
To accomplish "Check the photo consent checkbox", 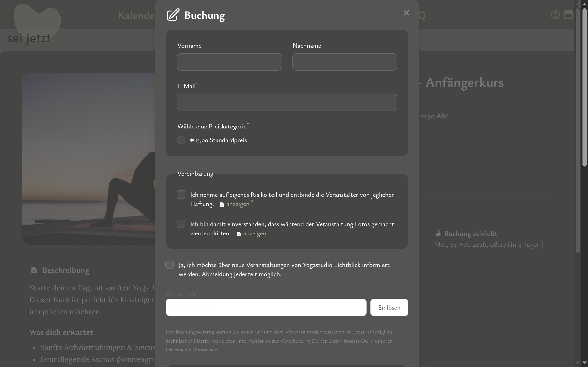I will [x=181, y=224].
